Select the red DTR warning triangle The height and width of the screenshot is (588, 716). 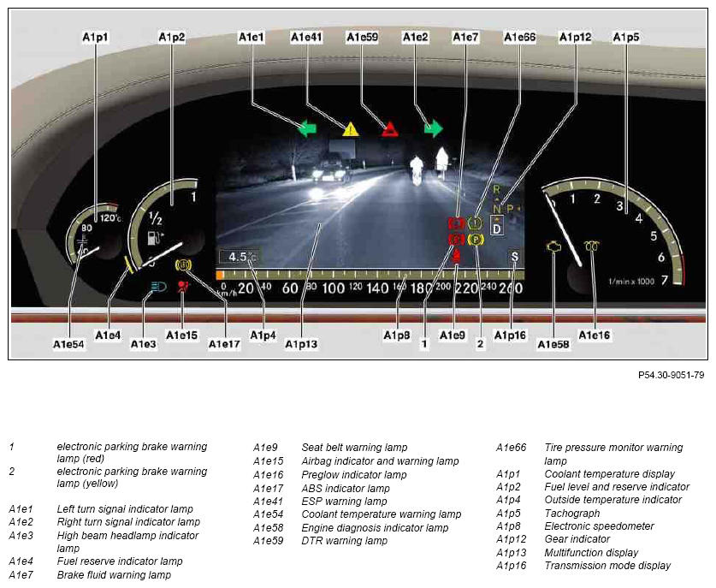[390, 129]
